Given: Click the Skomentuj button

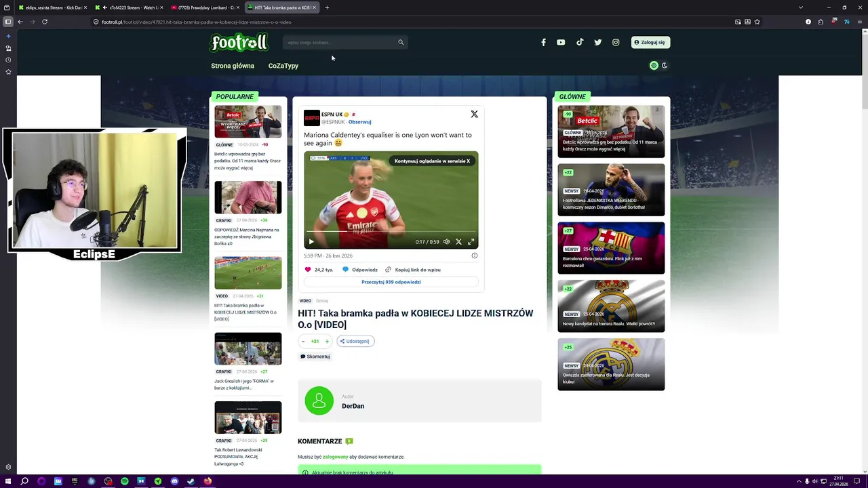Looking at the screenshot, I should click(315, 357).
